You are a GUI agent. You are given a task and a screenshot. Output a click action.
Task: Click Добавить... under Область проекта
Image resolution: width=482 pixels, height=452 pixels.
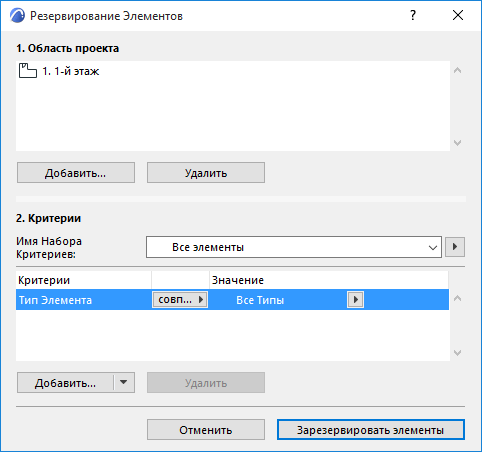click(x=76, y=173)
